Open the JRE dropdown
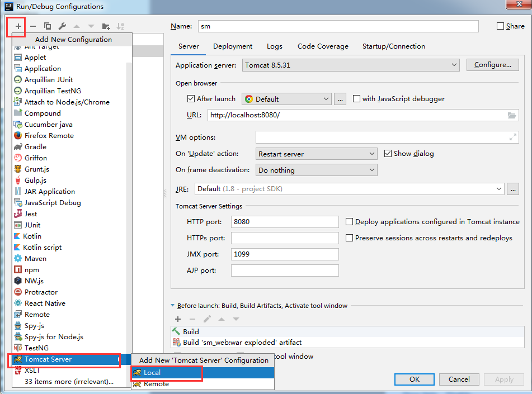 coord(349,189)
